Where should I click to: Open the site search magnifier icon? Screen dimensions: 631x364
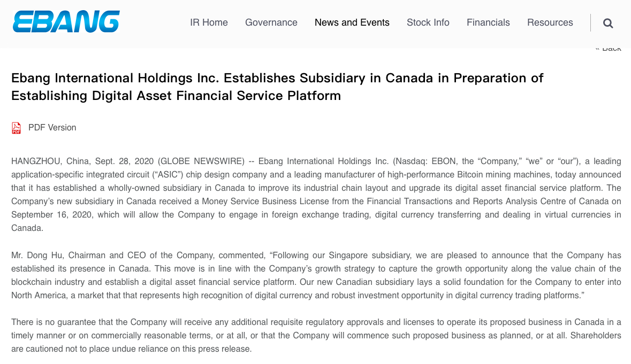coord(608,23)
